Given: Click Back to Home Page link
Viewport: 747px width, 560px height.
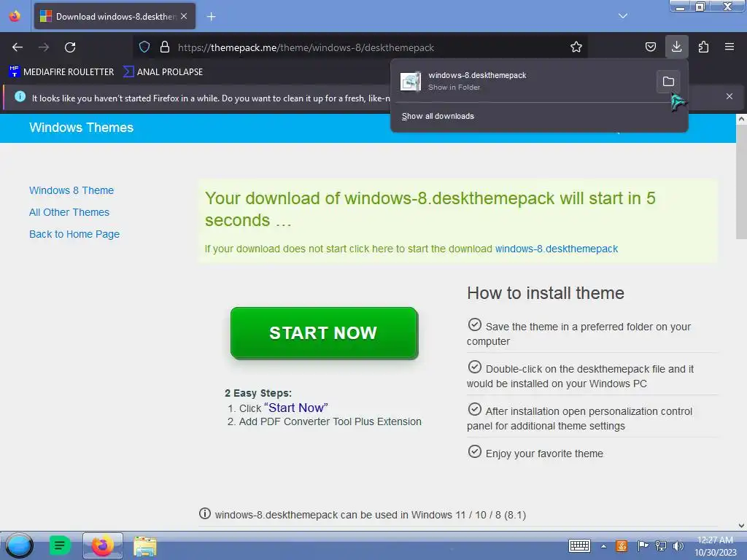Looking at the screenshot, I should (74, 234).
